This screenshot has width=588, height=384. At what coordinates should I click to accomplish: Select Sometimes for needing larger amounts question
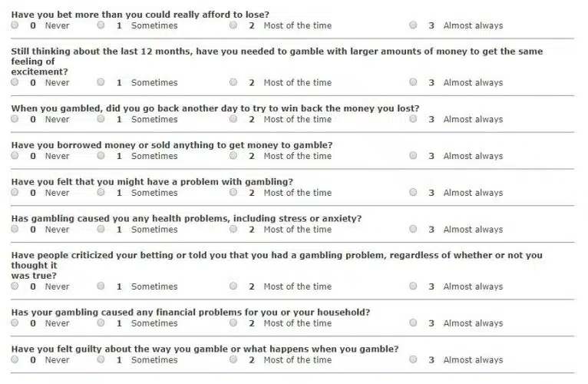tap(101, 82)
